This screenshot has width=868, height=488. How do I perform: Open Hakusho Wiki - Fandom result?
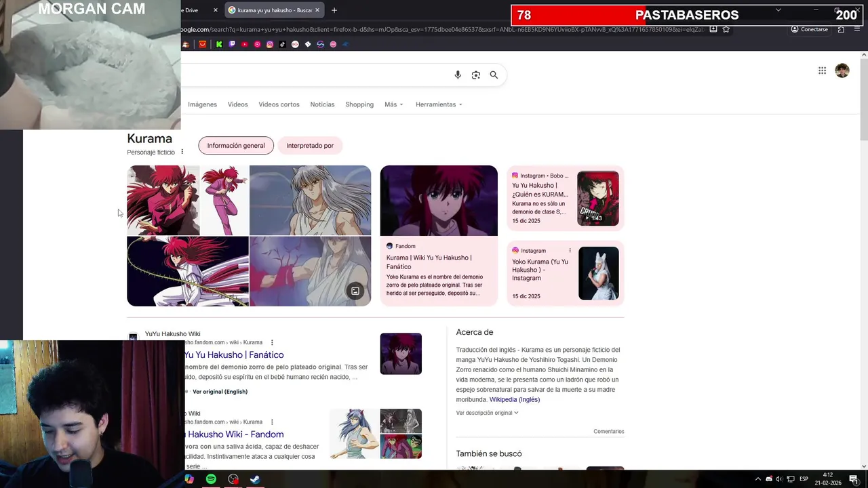[x=235, y=434]
